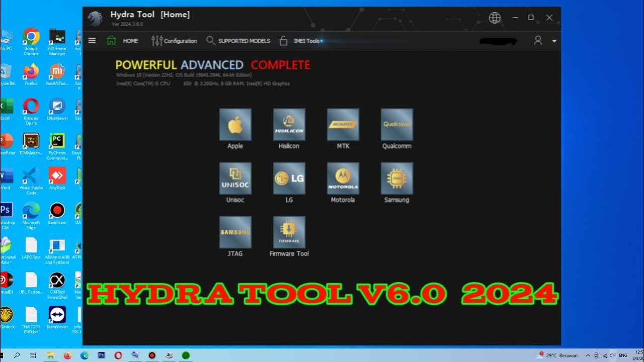Screen dimensions: 644x362
Task: Open the Unisoc module tile
Action: pyautogui.click(x=235, y=178)
